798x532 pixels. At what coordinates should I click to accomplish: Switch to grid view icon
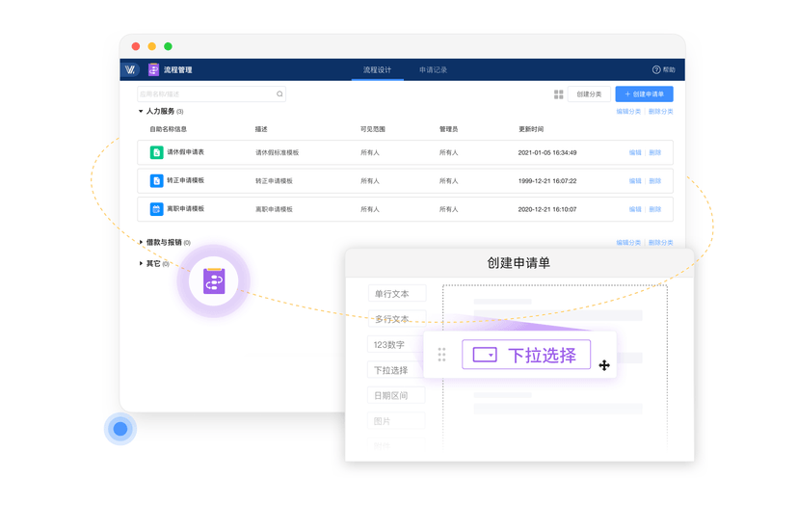tap(558, 94)
